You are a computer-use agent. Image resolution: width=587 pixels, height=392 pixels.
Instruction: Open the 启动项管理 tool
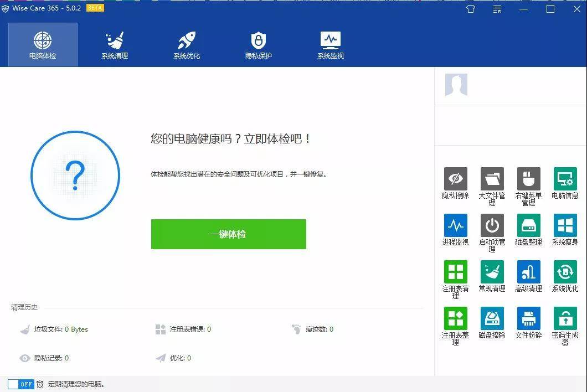click(x=492, y=233)
